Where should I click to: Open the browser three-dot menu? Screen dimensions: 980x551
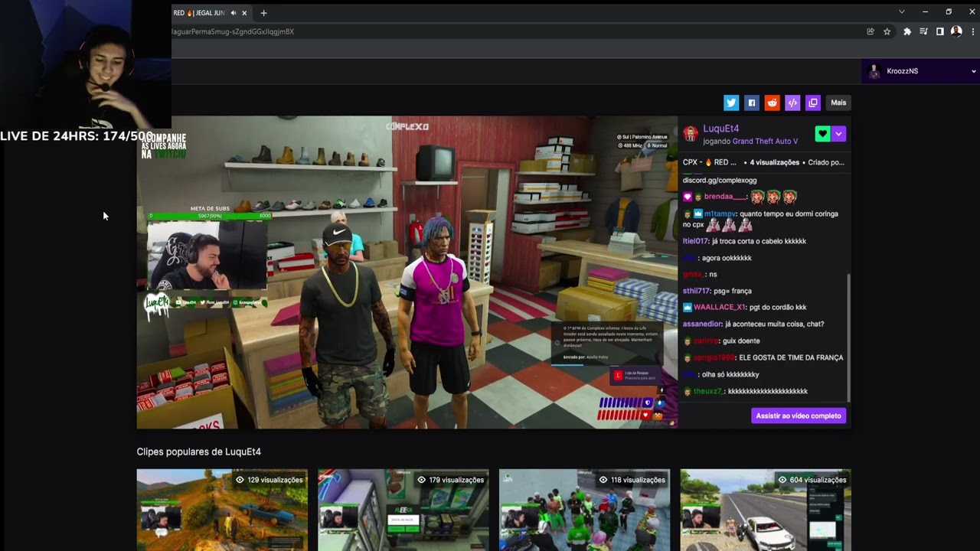tap(973, 31)
